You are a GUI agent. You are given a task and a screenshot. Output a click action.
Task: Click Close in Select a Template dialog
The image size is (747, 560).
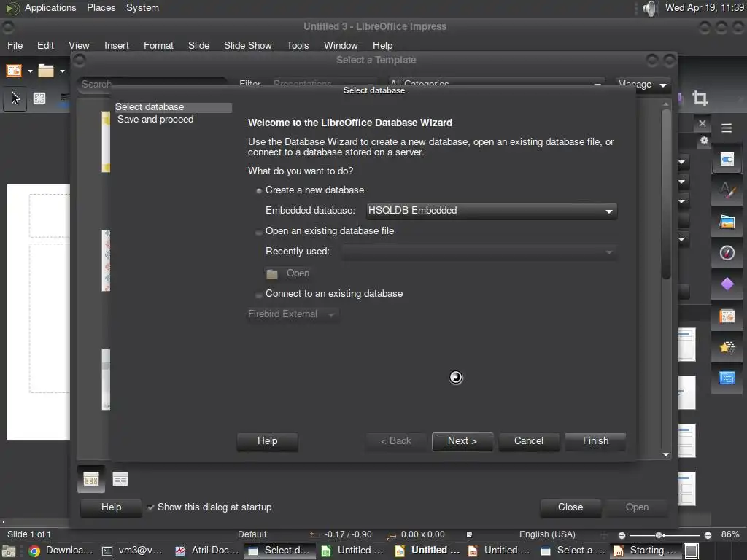pyautogui.click(x=570, y=507)
